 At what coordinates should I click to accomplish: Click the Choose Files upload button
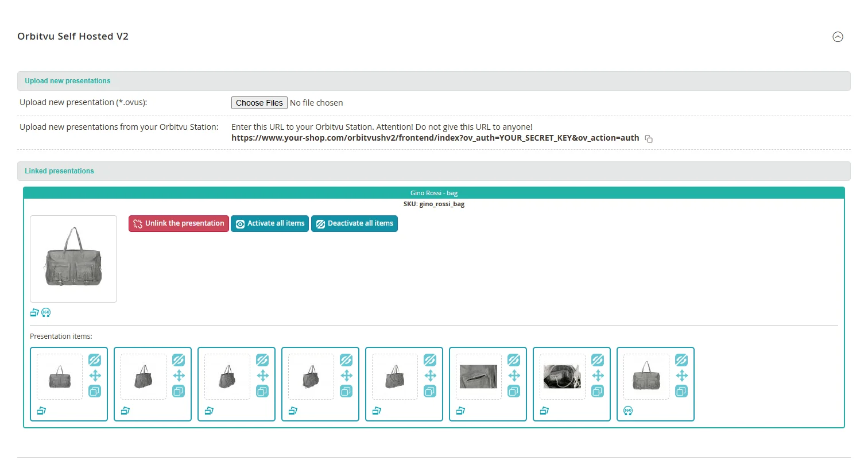coord(259,103)
